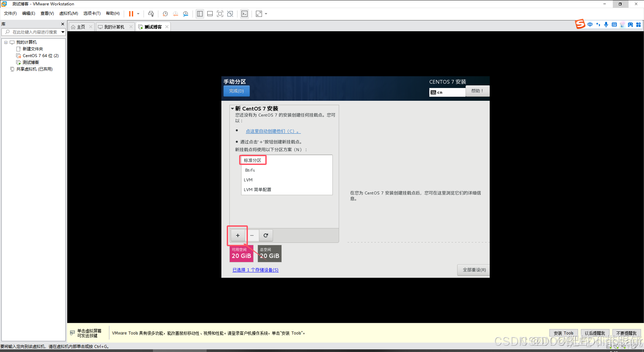The width and height of the screenshot is (644, 352).
Task: Close the 主页 tab
Action: (91, 27)
